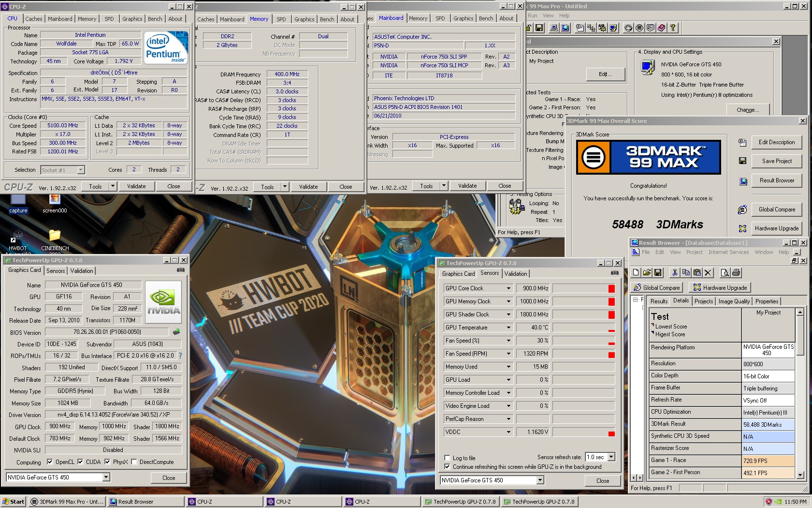The image size is (812, 508).
Task: Click the Paste clipboard icon in Result Browser toolbar
Action: 696,273
